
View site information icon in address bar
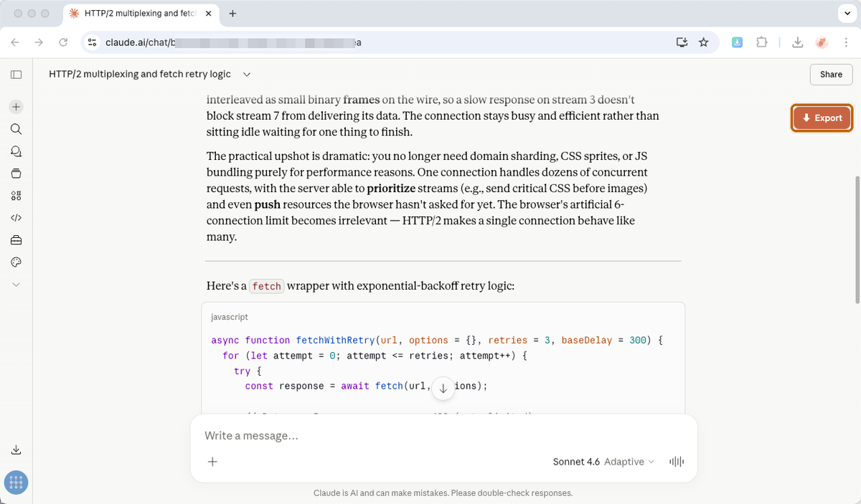[x=92, y=43]
